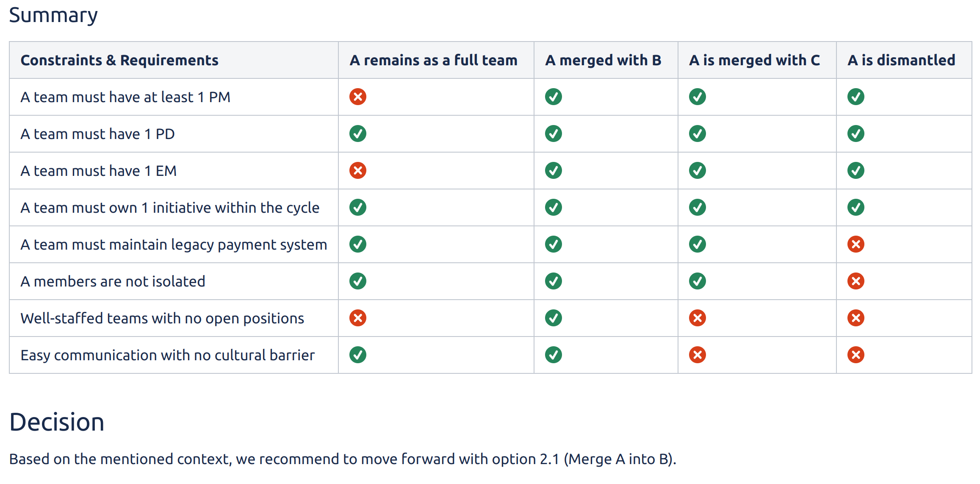Click green check for legacy payment under merged with B
Viewport: 980px width, 484px height.
(x=553, y=245)
